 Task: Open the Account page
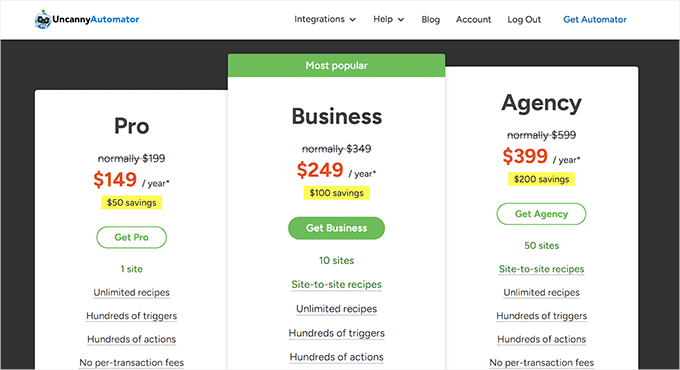click(x=473, y=20)
